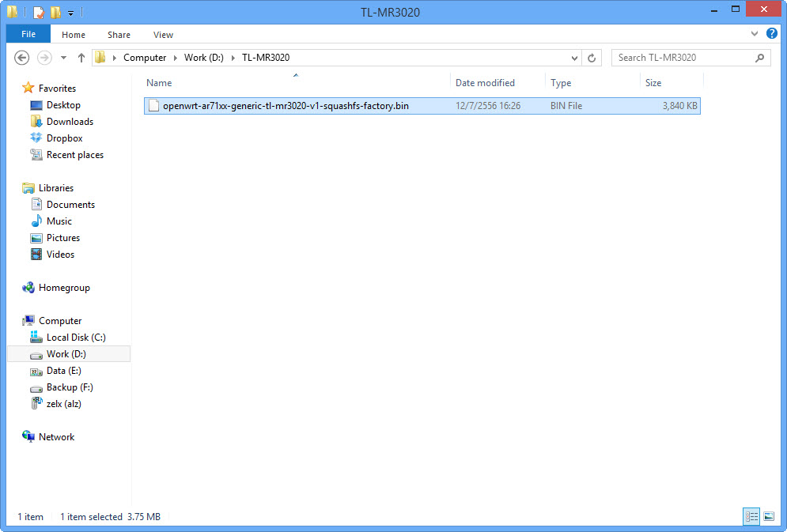This screenshot has height=532, width=787.
Task: Open Recent places in Favorites
Action: click(x=75, y=155)
